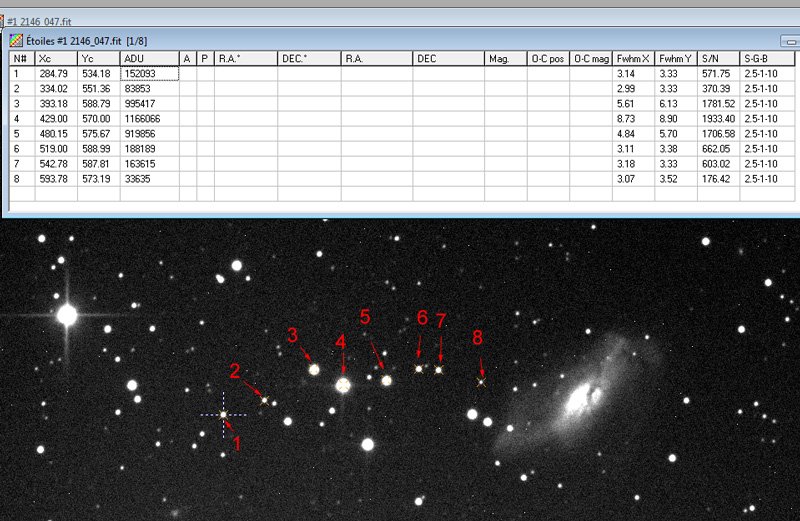Click the star inside the dashed crosshair cursor

tap(223, 415)
